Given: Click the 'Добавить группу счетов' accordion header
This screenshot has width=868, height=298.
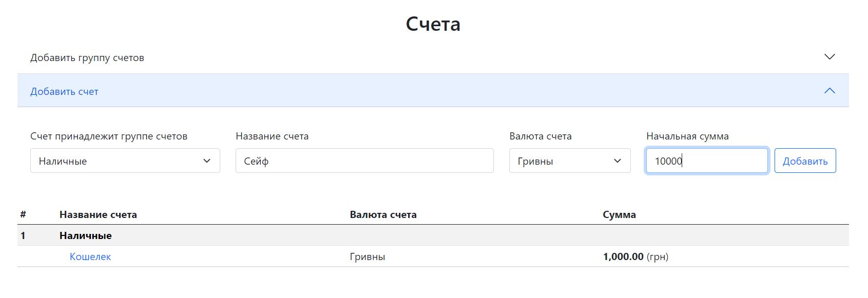Looking at the screenshot, I should click(87, 57).
